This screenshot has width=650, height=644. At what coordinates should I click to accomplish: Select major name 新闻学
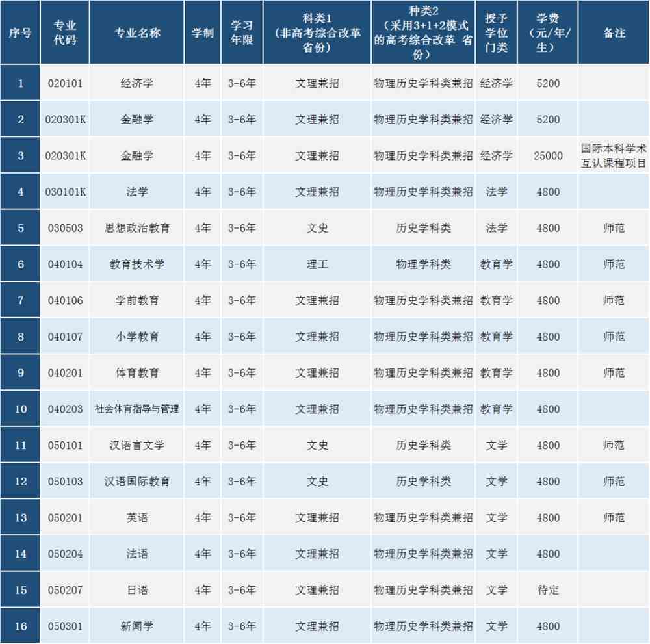click(136, 626)
